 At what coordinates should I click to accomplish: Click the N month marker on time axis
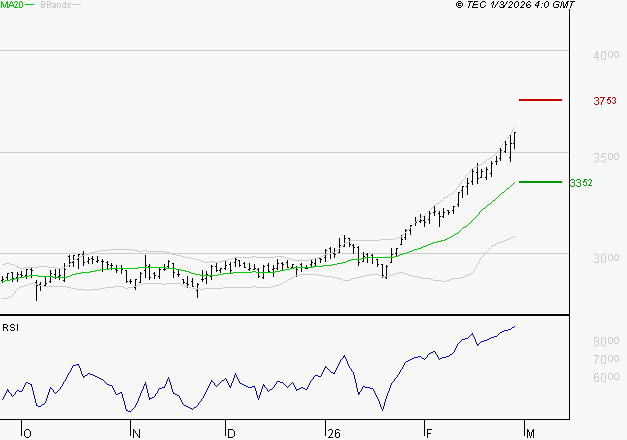[136, 434]
